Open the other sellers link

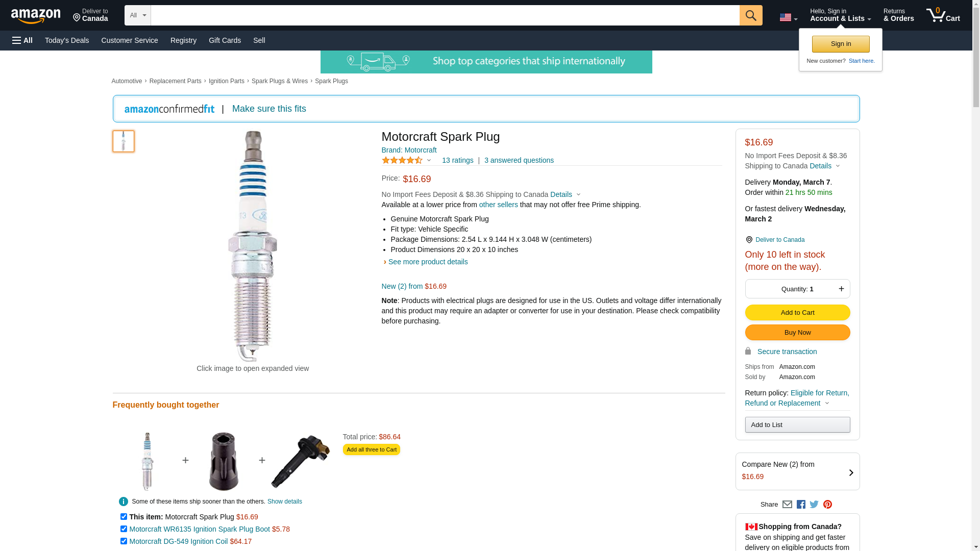(x=498, y=205)
